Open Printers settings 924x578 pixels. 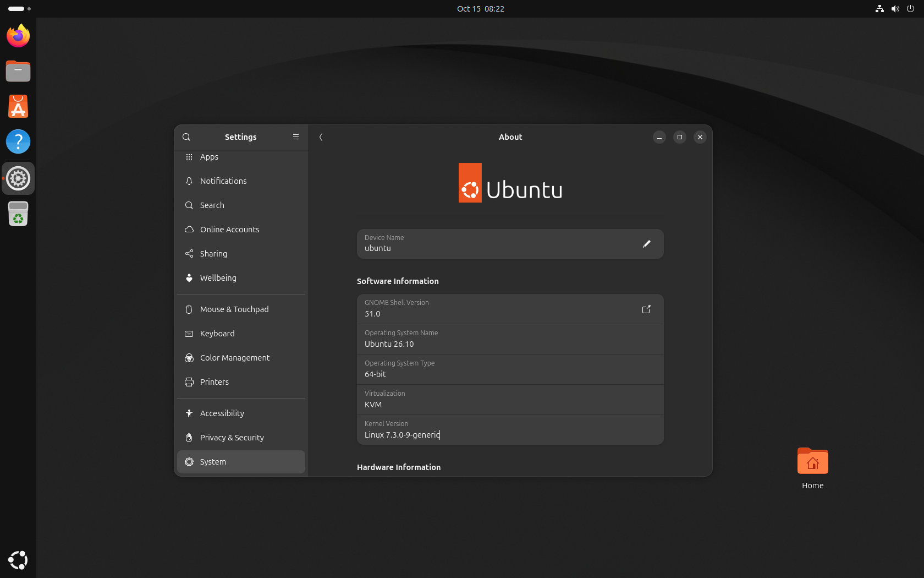[241, 382]
